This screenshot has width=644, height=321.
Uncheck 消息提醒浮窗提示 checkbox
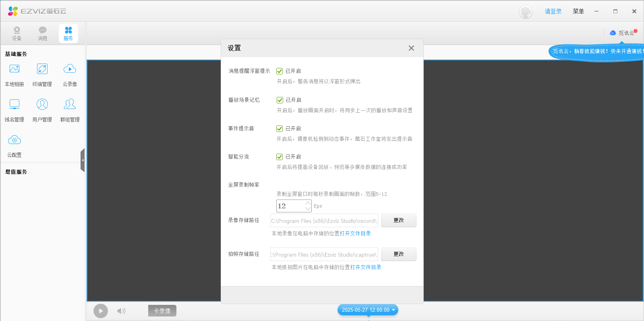click(x=280, y=71)
